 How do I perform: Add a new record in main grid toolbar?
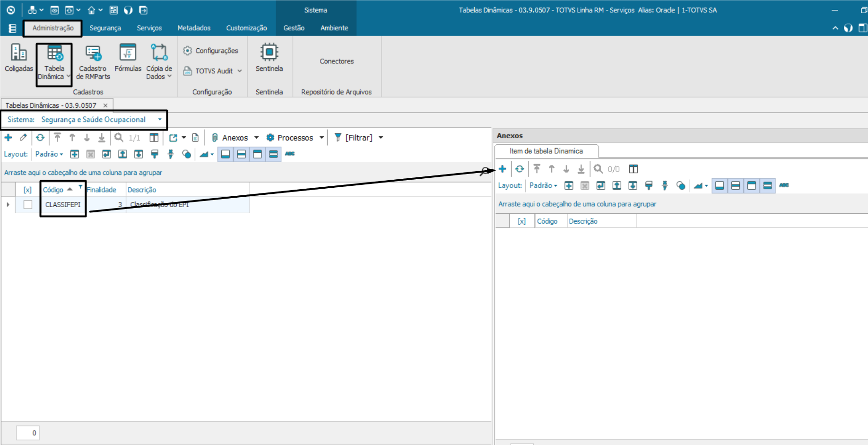point(9,138)
